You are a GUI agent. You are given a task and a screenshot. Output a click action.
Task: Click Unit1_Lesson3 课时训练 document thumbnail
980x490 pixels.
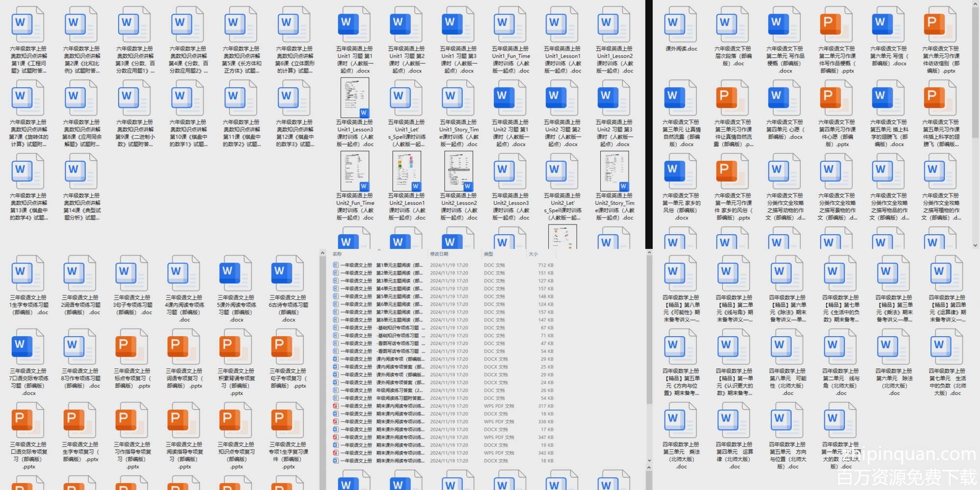tap(354, 98)
